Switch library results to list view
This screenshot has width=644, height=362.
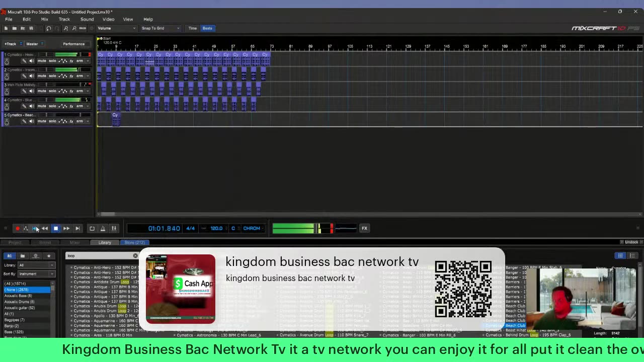pyautogui.click(x=632, y=255)
